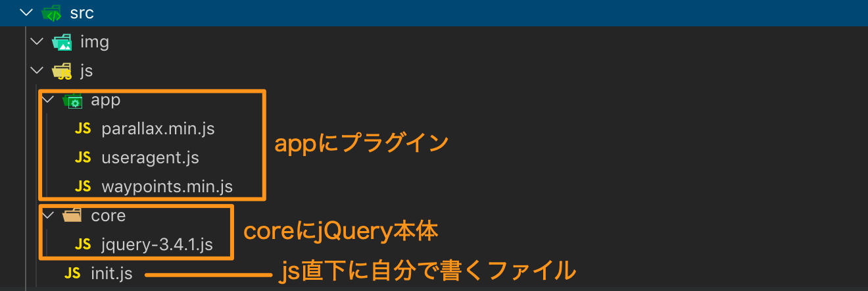Click the JS icon beside useragent.js
Image resolution: width=868 pixels, height=291 pixels.
[x=83, y=157]
